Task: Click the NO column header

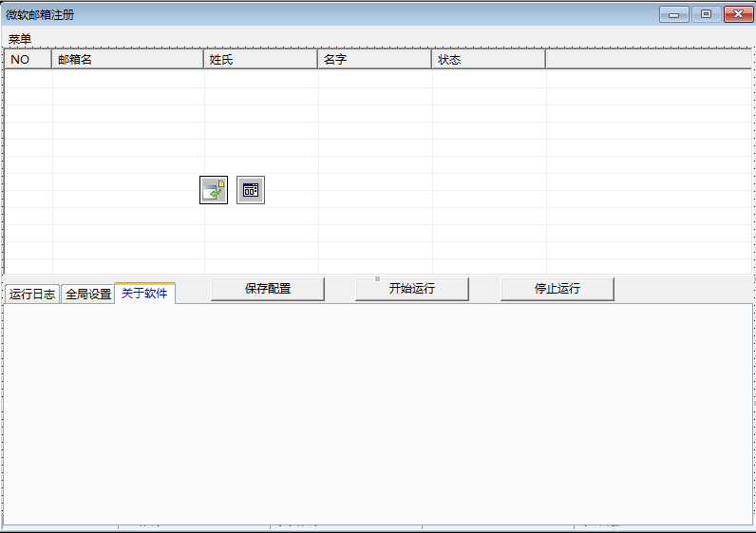Action: point(28,60)
